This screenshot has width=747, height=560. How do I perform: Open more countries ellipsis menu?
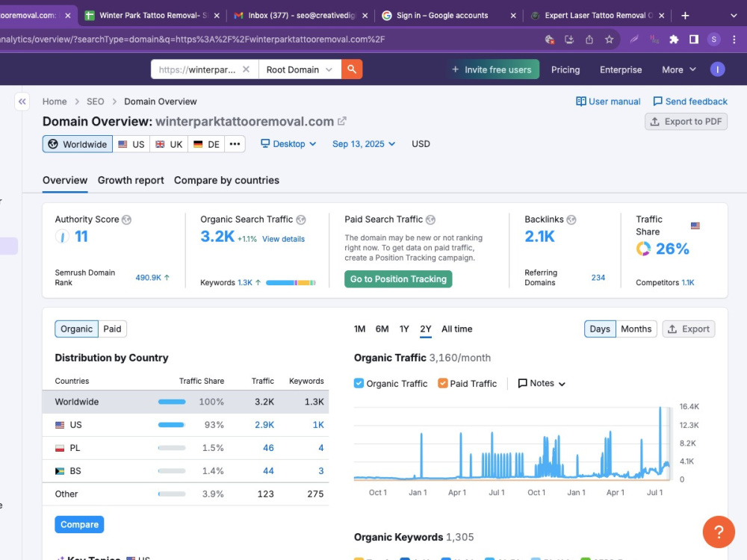tap(235, 144)
